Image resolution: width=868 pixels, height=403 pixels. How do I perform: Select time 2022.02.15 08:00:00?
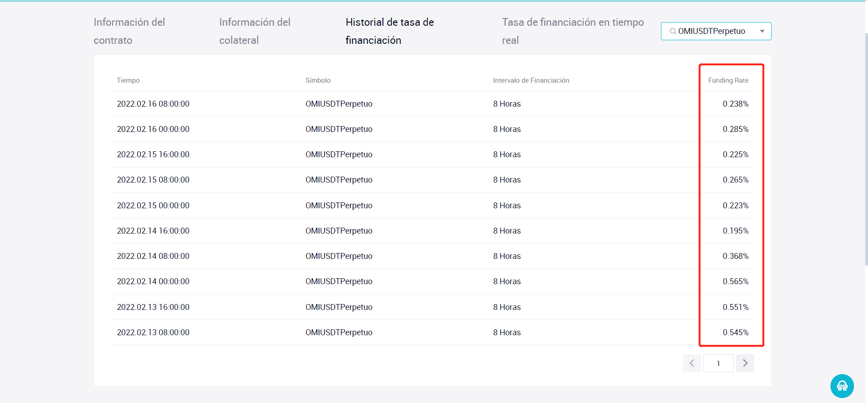[153, 180]
